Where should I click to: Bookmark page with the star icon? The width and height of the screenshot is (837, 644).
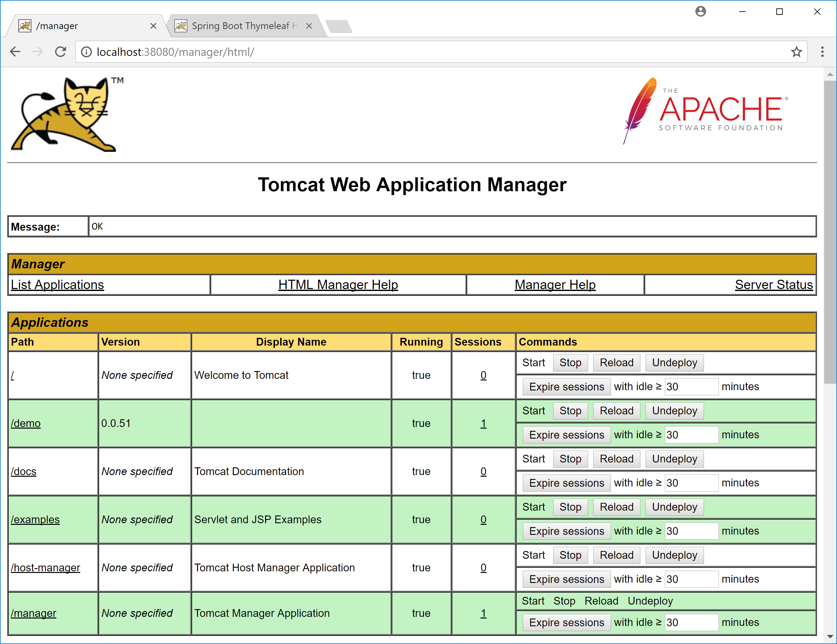pos(796,52)
